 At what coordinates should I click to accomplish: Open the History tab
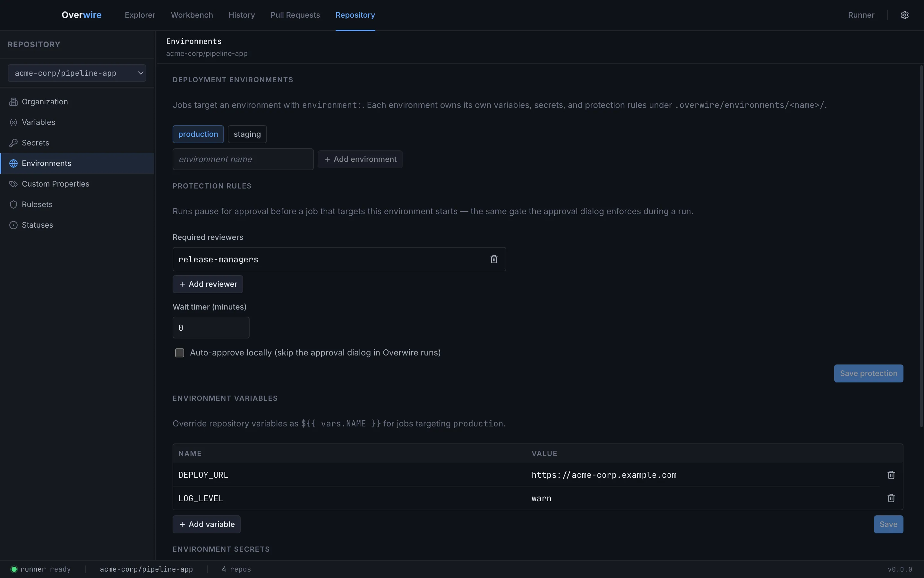(x=242, y=15)
